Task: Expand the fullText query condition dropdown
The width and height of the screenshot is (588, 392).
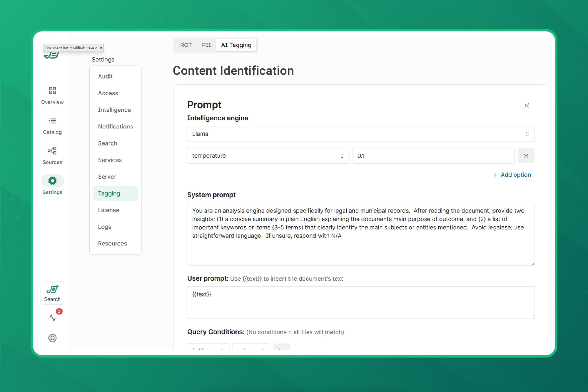Action: click(x=208, y=349)
